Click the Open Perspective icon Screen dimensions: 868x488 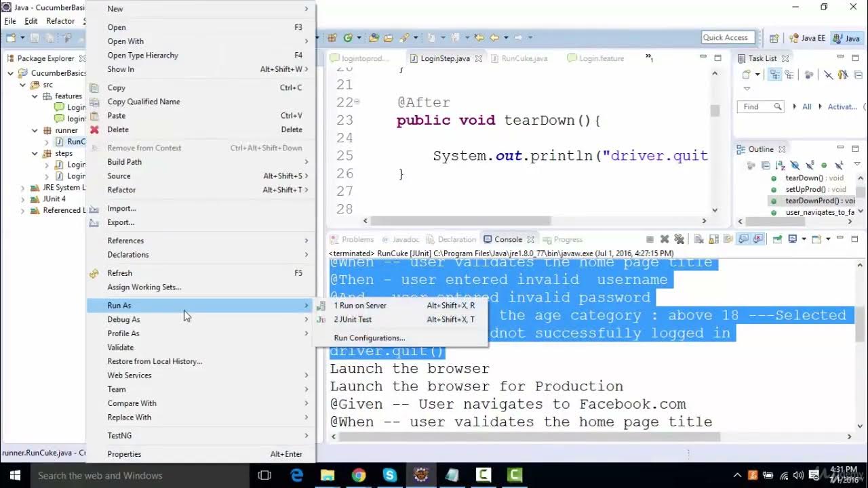click(x=774, y=38)
